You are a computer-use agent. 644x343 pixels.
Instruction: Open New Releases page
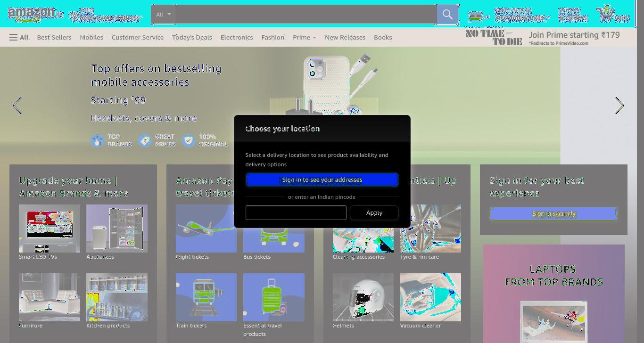point(345,37)
